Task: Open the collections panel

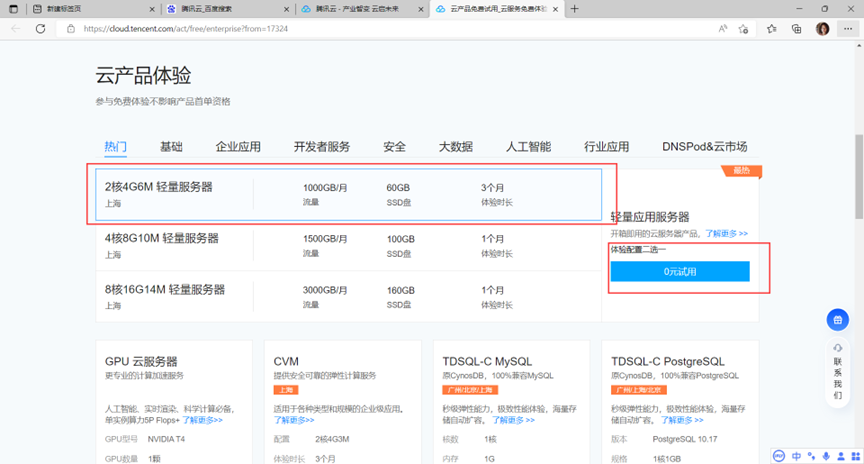Action: tap(796, 29)
